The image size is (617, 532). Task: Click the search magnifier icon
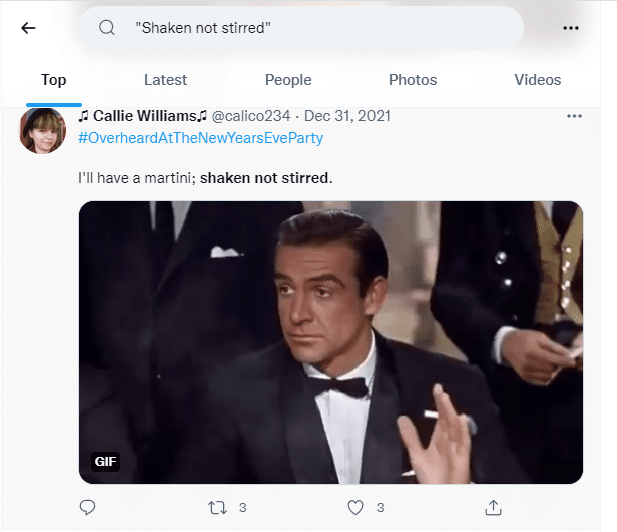(107, 28)
